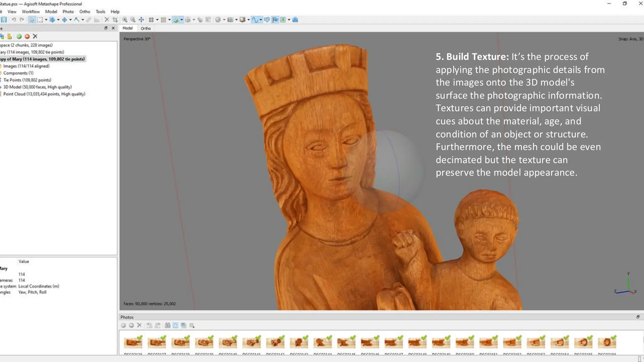Click the binoculars icon in Photos toolbar

pos(167,326)
